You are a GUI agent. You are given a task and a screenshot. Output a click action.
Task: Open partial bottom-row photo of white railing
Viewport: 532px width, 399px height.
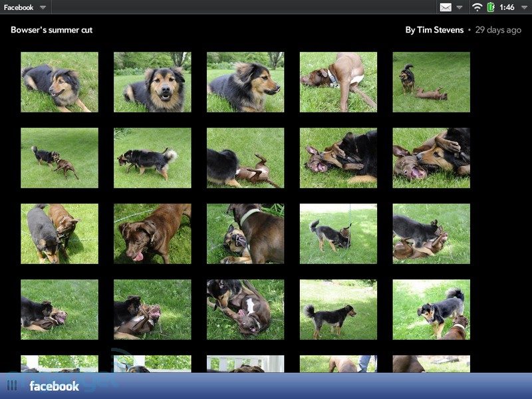point(245,364)
